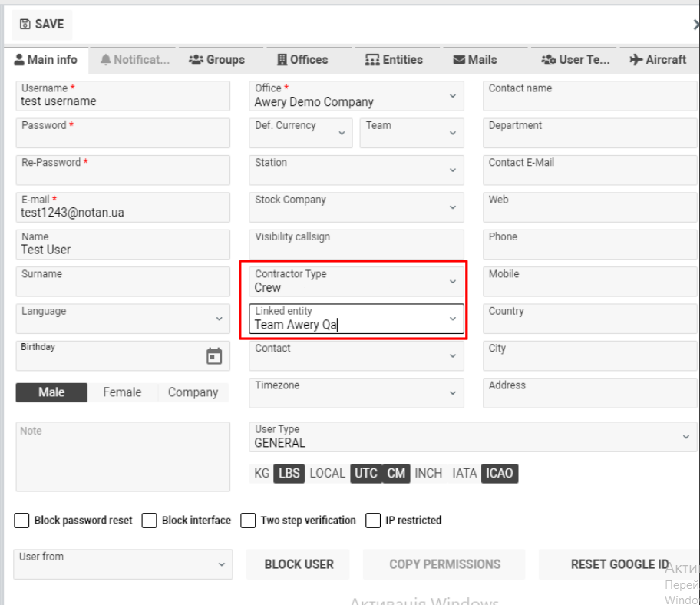Viewport: 700px width, 605px height.
Task: Click the RESET GOOGLE ID button
Action: tap(619, 564)
